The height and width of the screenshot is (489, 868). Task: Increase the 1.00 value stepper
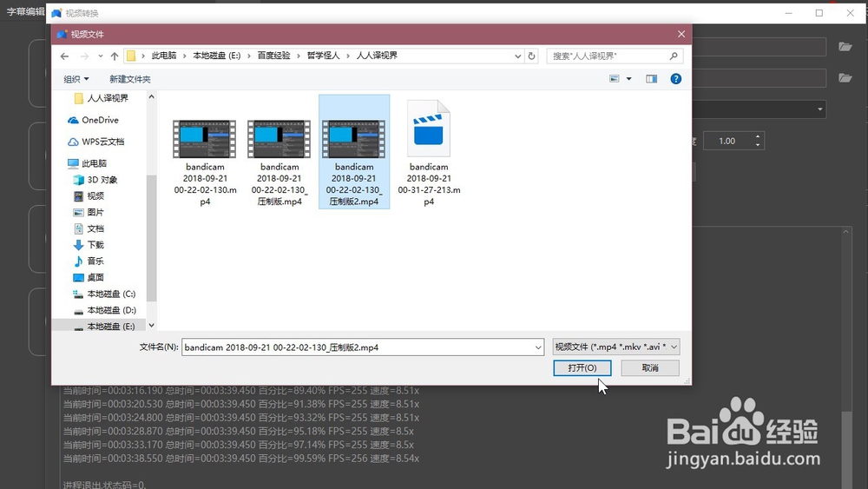758,136
